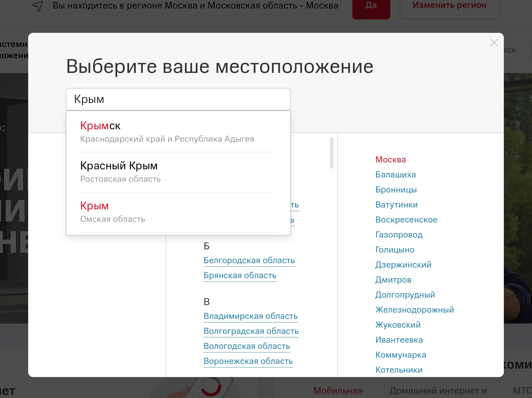The height and width of the screenshot is (398, 532).
Task: Click the location search input field
Action: 178,99
